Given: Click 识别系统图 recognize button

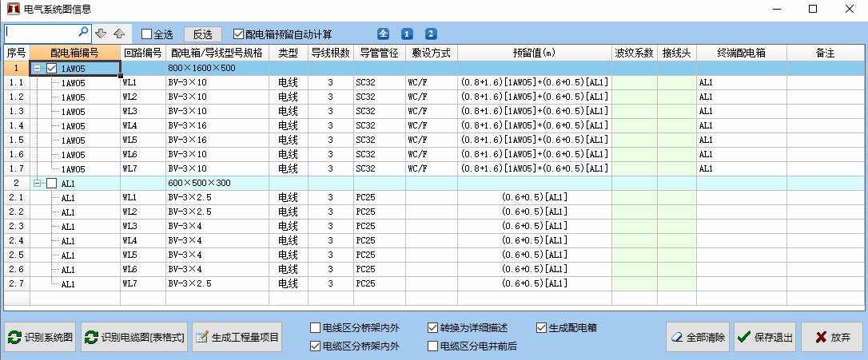Looking at the screenshot, I should pos(41,338).
